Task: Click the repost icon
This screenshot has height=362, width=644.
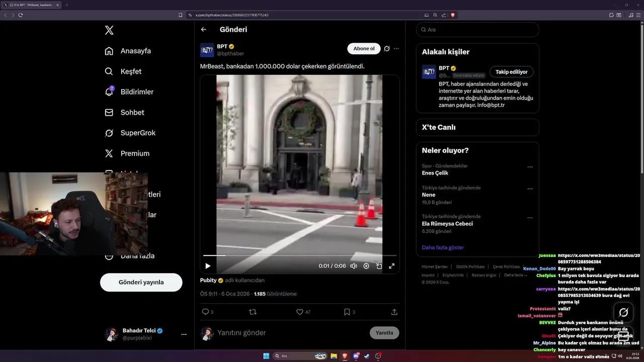Action: click(x=253, y=312)
